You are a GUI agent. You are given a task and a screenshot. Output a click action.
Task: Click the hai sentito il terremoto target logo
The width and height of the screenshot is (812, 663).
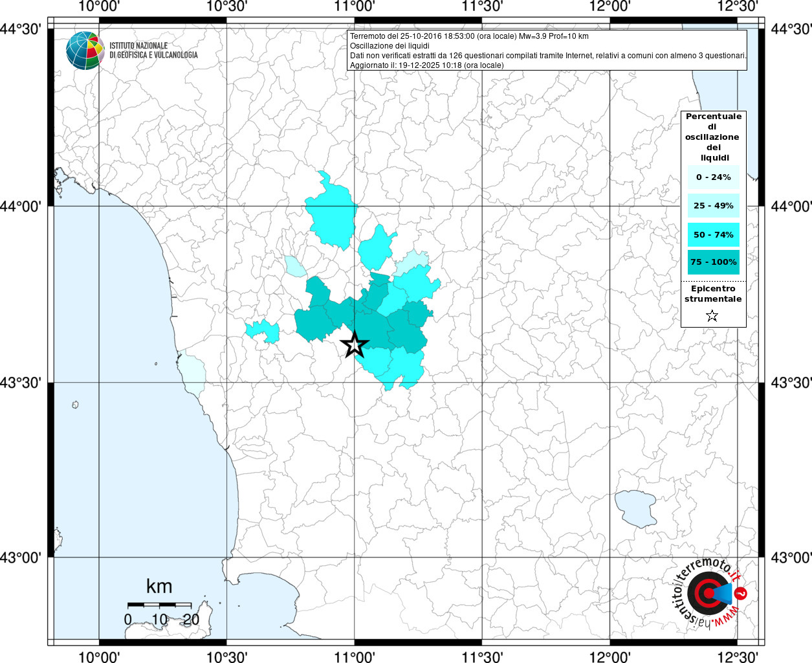pos(709,592)
